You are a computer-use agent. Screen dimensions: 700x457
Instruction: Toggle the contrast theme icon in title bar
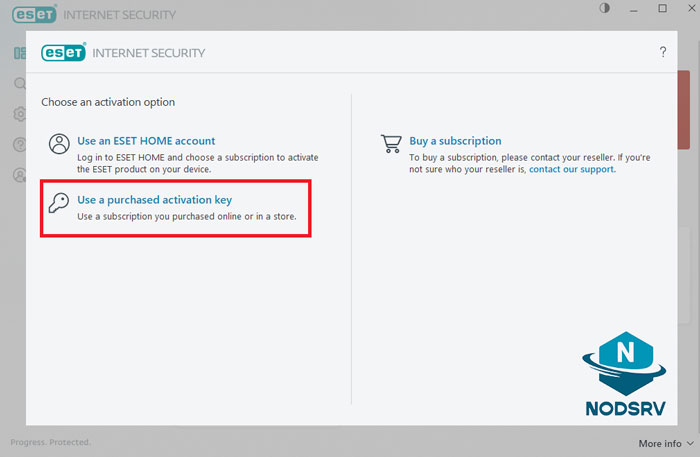(x=604, y=9)
